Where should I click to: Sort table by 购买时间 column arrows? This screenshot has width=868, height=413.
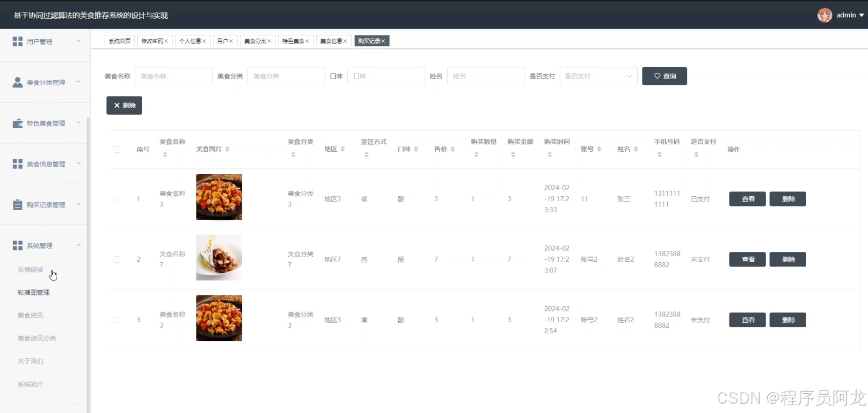(550, 155)
